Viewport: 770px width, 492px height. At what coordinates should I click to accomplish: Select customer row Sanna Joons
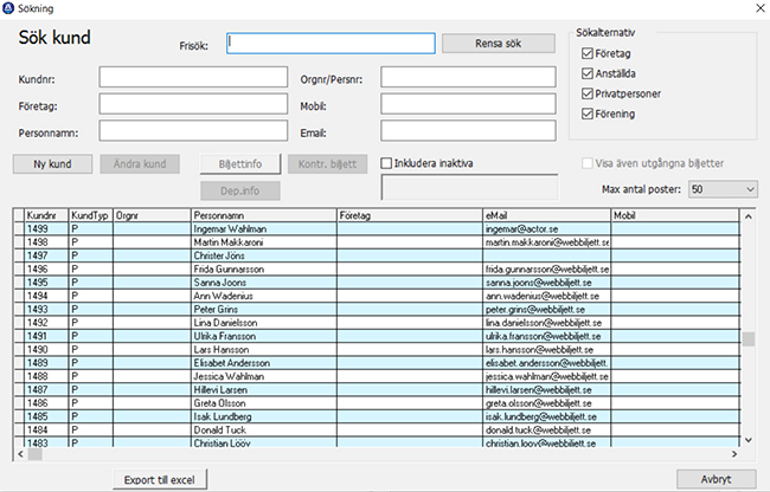pyautogui.click(x=376, y=282)
